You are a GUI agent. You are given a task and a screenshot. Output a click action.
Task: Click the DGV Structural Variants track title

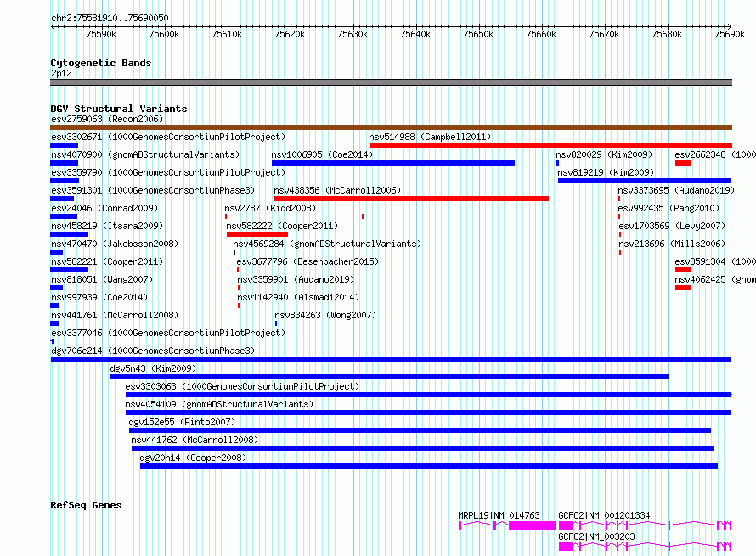(119, 109)
